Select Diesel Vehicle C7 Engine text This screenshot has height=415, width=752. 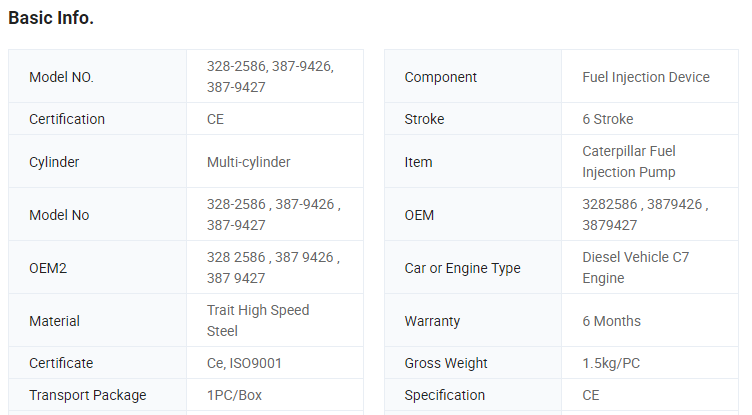pos(635,268)
